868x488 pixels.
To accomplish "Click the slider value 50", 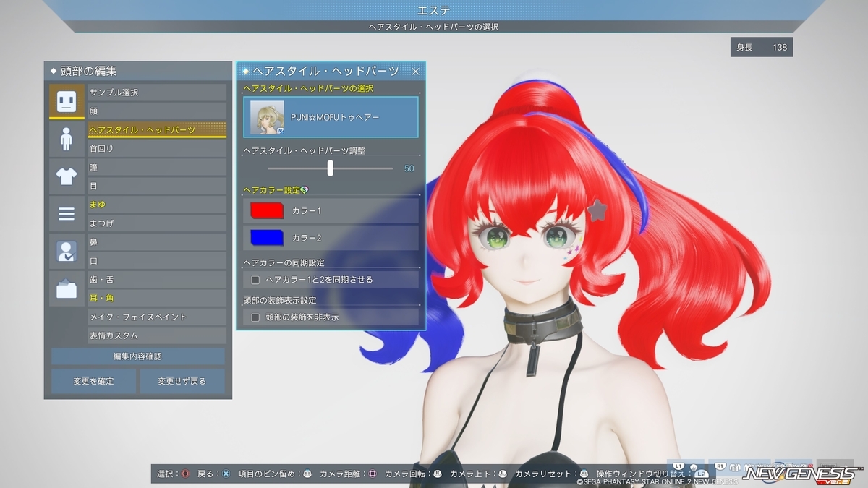I will coord(409,168).
